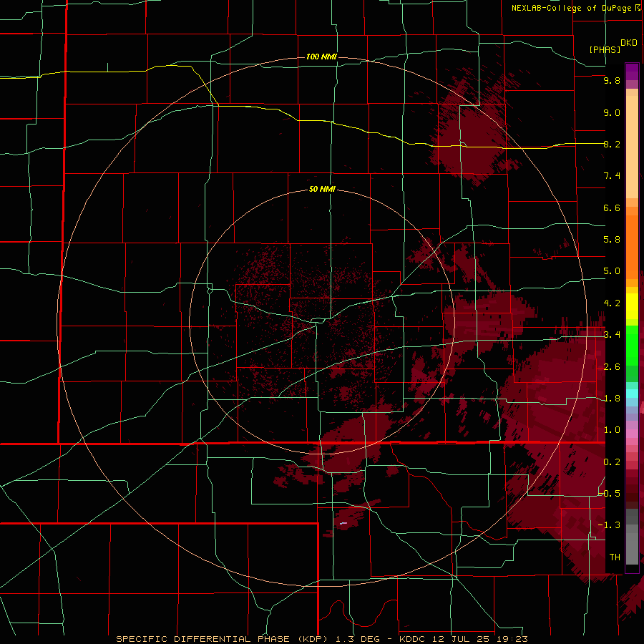
Task: Click the 12 JUL 25 date in the caption
Action: click(462, 639)
